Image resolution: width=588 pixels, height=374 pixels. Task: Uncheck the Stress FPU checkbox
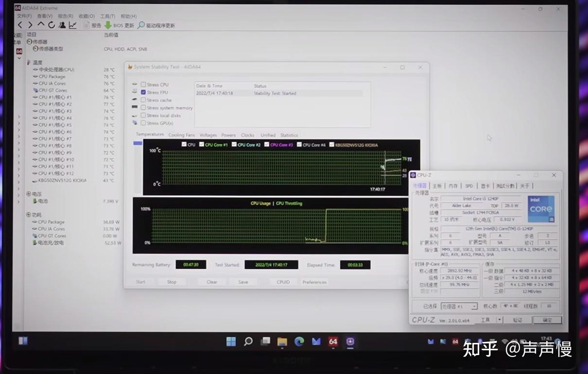tap(143, 92)
